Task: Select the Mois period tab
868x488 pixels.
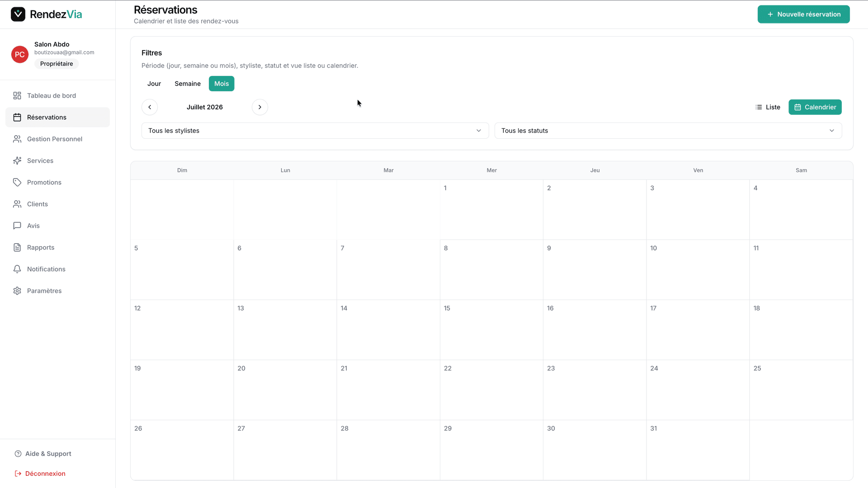Action: pyautogui.click(x=222, y=84)
